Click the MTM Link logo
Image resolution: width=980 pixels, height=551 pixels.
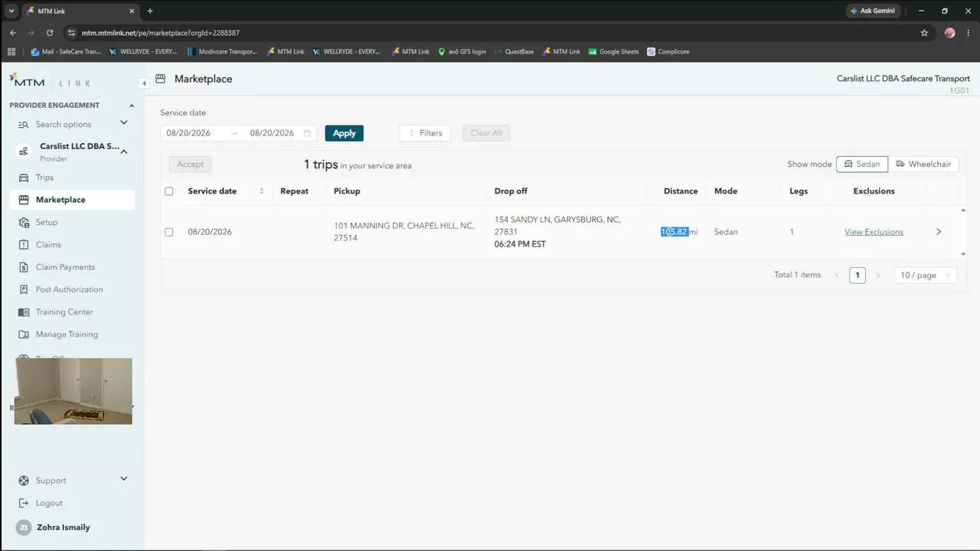click(51, 81)
